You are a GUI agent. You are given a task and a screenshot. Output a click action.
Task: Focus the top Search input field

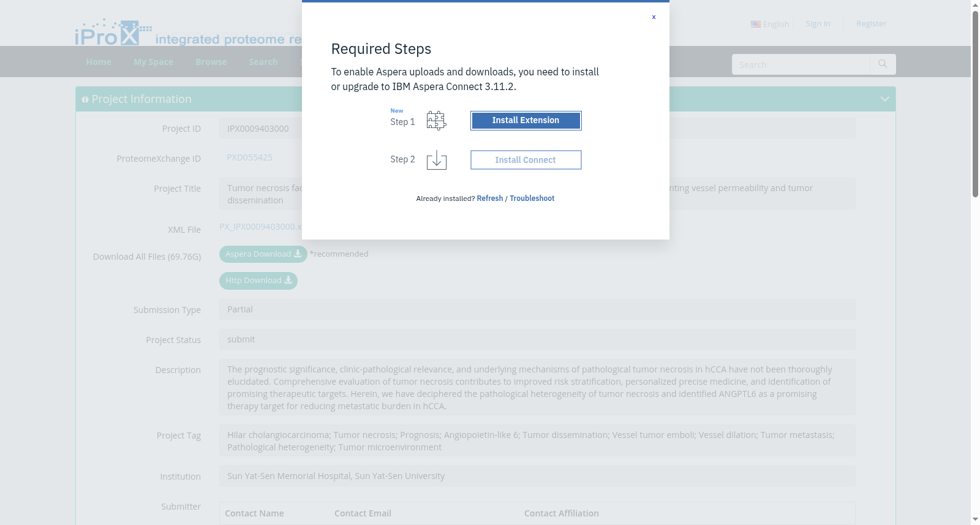tap(801, 64)
